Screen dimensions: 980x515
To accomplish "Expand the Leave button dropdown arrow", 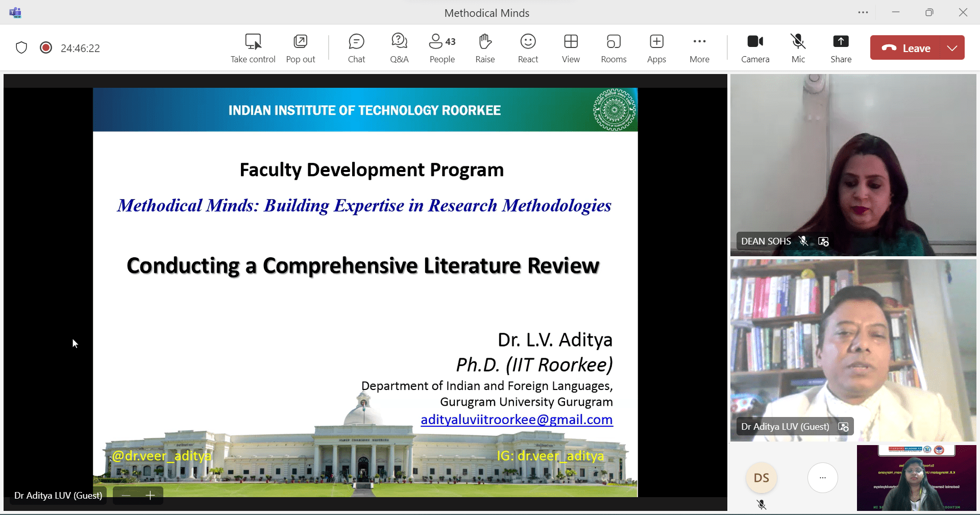I will [952, 48].
